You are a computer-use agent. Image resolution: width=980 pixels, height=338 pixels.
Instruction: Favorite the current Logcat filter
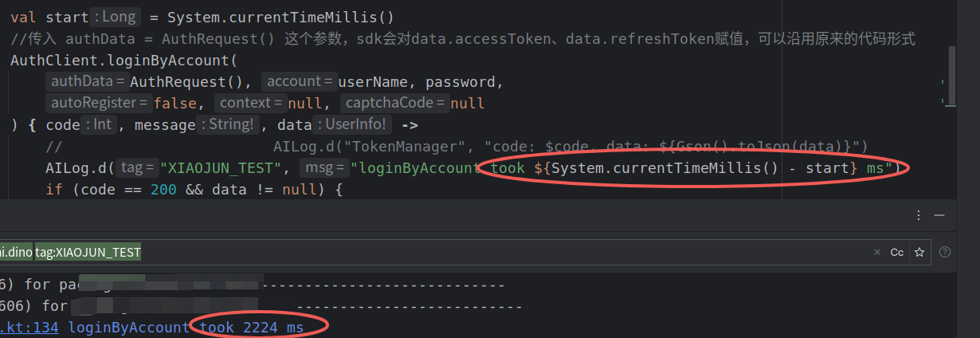(919, 252)
